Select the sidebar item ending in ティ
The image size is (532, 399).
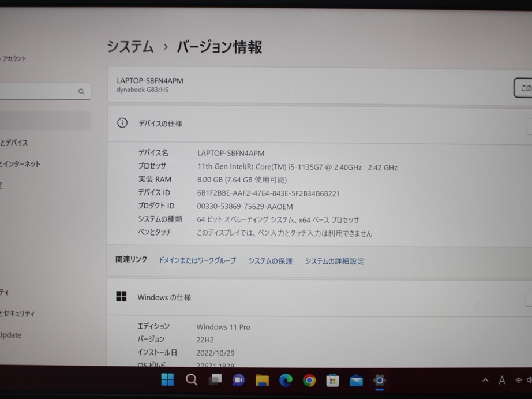(x=5, y=292)
